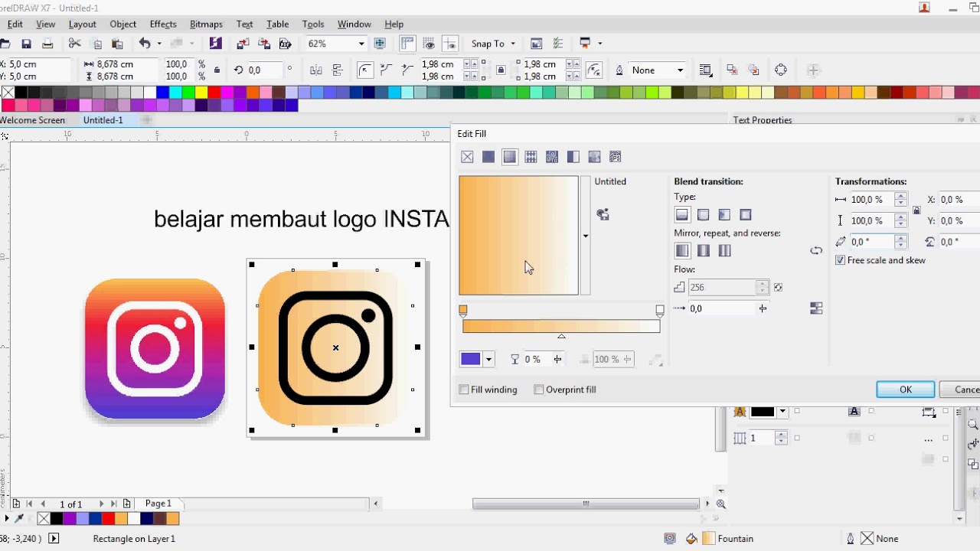Click the Export icon in the toolbar
The height and width of the screenshot is (551, 980).
pos(264,44)
